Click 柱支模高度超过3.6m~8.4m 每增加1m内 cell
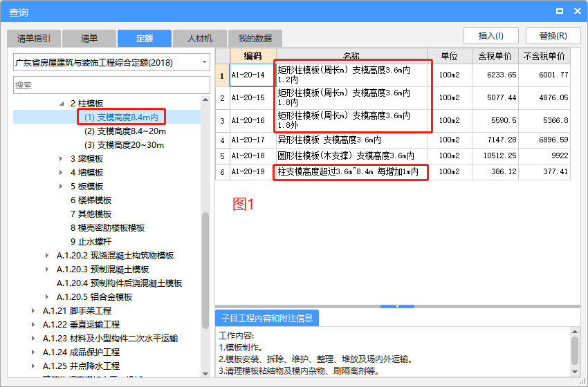The width and height of the screenshot is (588, 387). [351, 171]
